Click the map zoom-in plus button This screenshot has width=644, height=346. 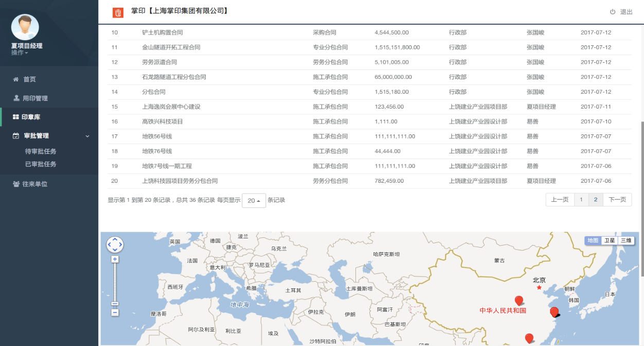[x=115, y=259]
